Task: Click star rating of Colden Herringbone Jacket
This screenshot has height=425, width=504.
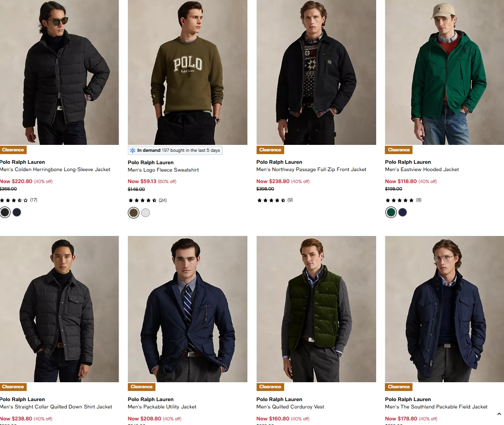Action: coord(14,200)
